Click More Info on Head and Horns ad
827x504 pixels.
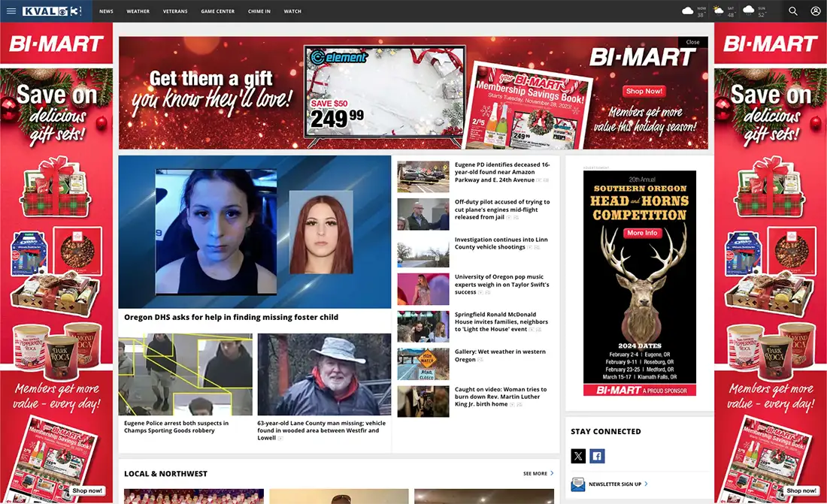point(642,233)
